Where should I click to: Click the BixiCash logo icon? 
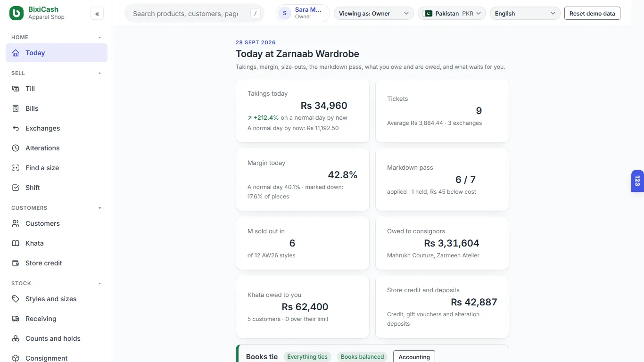coord(17,13)
